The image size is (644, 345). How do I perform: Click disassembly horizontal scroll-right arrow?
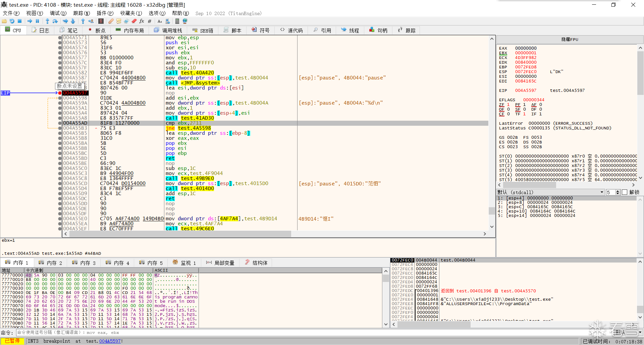(485, 234)
